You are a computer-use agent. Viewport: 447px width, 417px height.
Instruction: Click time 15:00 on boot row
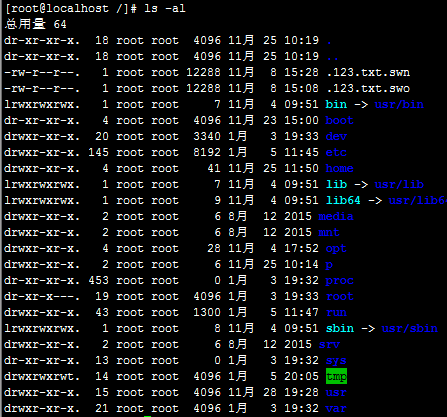point(301,120)
